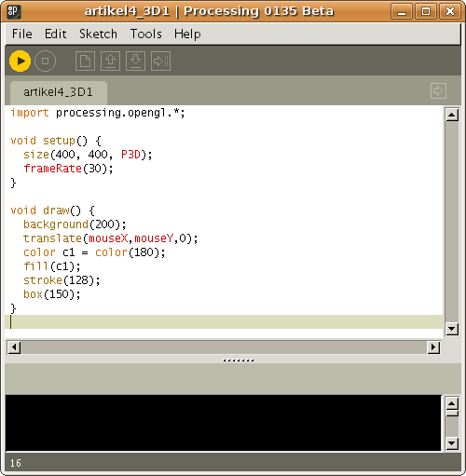The image size is (466, 476).
Task: Open a sketch using the up-arrow icon
Action: 110,61
